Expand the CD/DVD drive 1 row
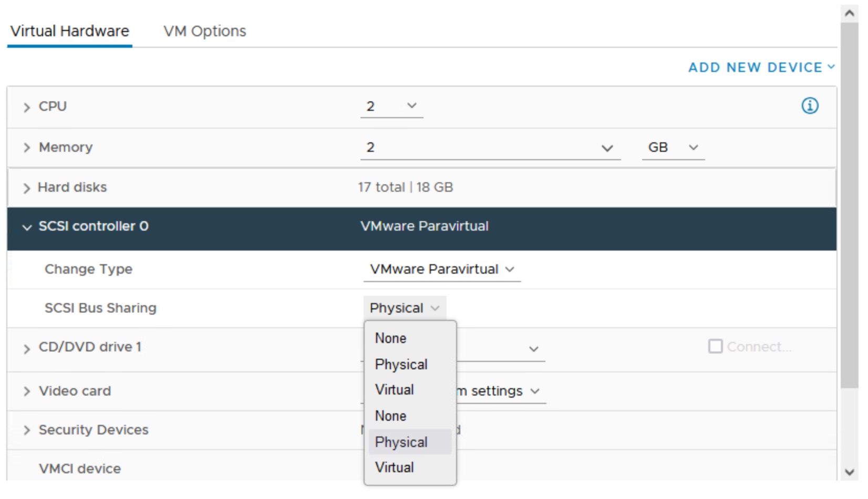 (x=27, y=349)
